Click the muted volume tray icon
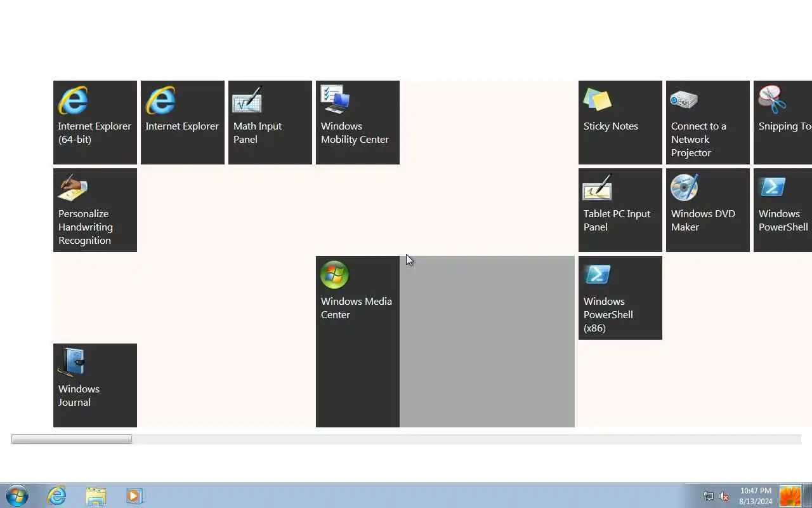The height and width of the screenshot is (508, 812). point(724,496)
